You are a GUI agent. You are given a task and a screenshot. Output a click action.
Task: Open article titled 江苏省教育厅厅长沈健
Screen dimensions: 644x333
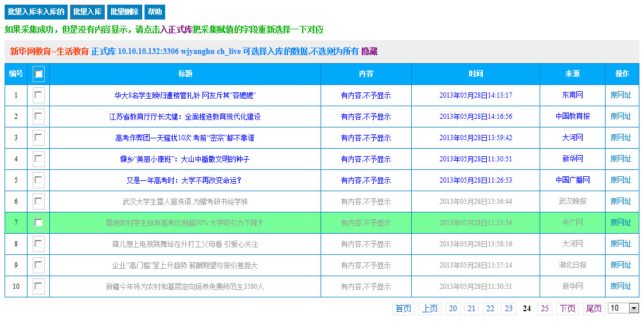pyautogui.click(x=185, y=117)
